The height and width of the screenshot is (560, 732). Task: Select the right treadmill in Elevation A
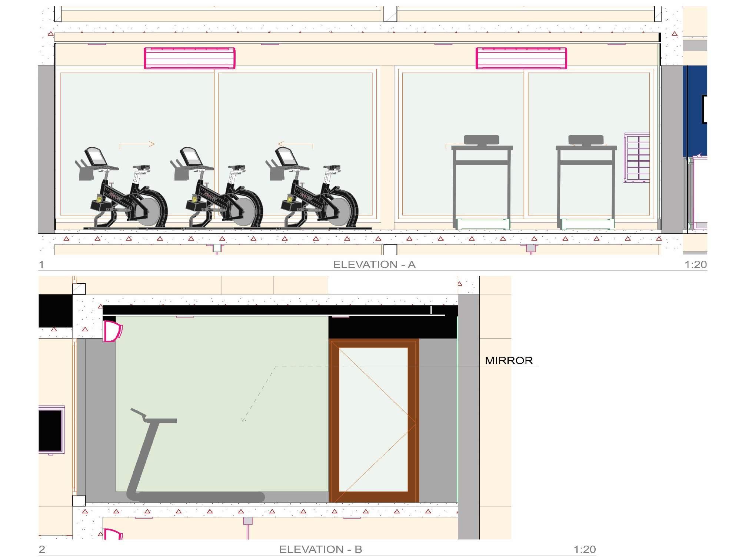pos(586,182)
